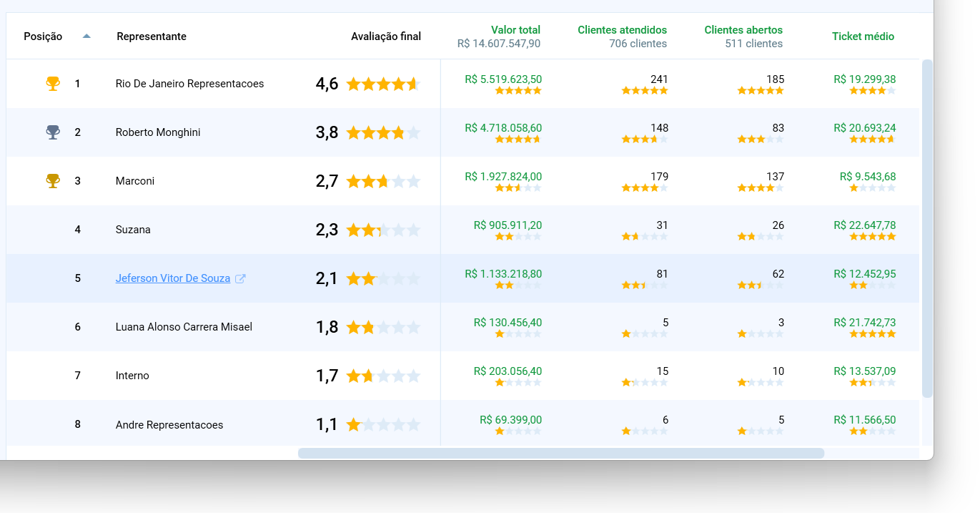The height and width of the screenshot is (513, 980).
Task: Click the 4,6 star rating for Rio De Janeiro
Action: click(x=382, y=84)
